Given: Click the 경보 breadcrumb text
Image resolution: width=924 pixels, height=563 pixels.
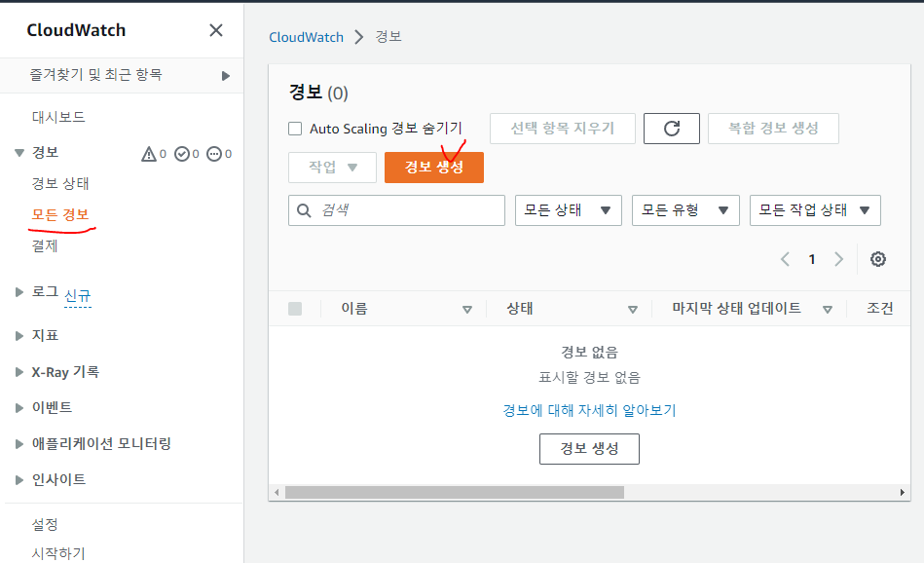Looking at the screenshot, I should point(388,37).
